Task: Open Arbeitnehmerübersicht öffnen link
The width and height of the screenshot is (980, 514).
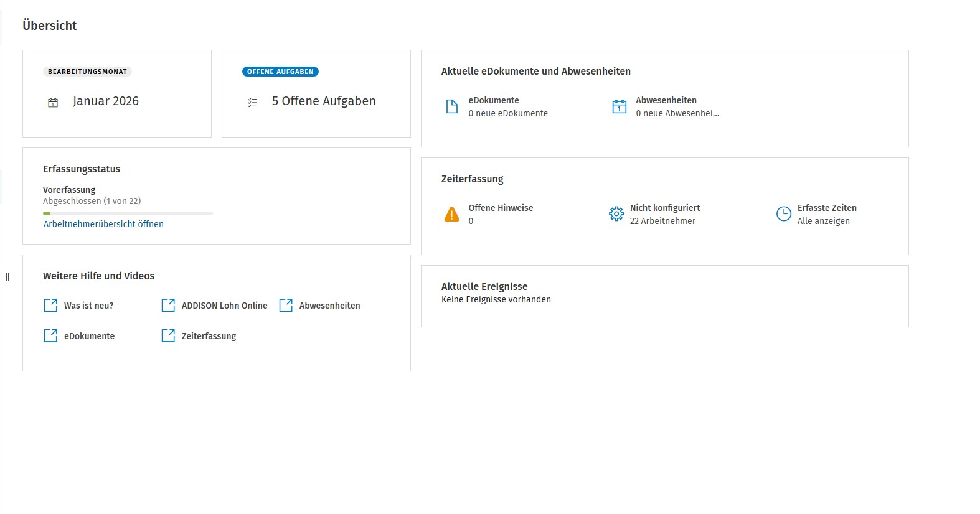Action: 103,224
